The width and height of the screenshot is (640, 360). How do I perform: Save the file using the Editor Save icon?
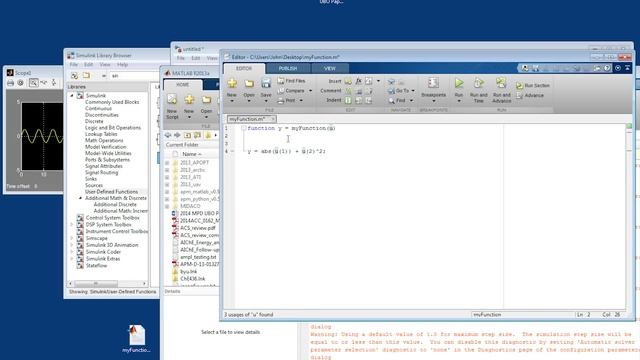click(266, 84)
